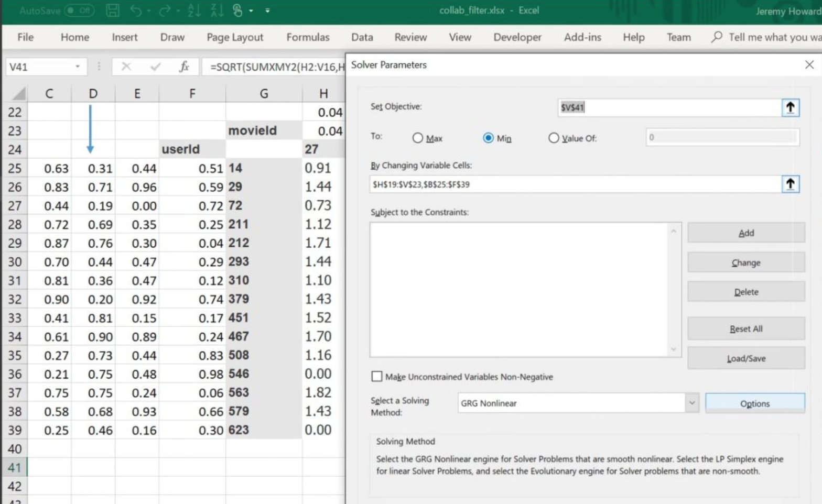Open the Page Layout ribbon tab
The width and height of the screenshot is (822, 504).
235,37
